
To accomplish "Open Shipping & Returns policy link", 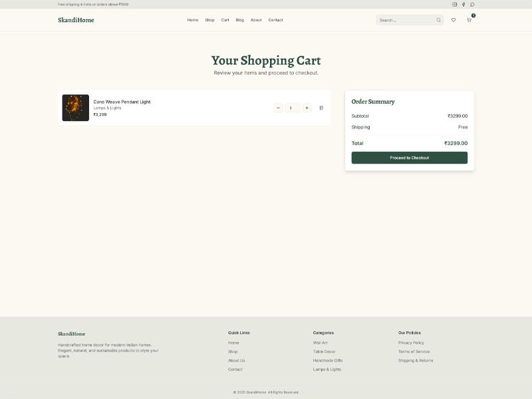I will pyautogui.click(x=415, y=360).
